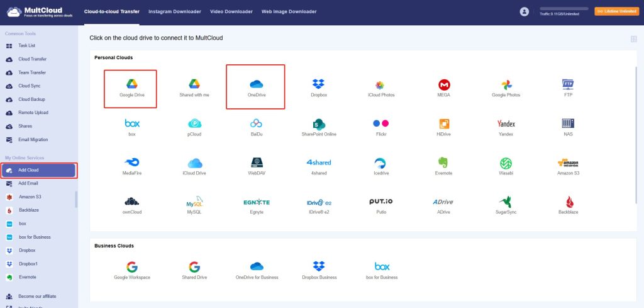Connect ownCloud service
The width and height of the screenshot is (644, 308).
point(132,205)
